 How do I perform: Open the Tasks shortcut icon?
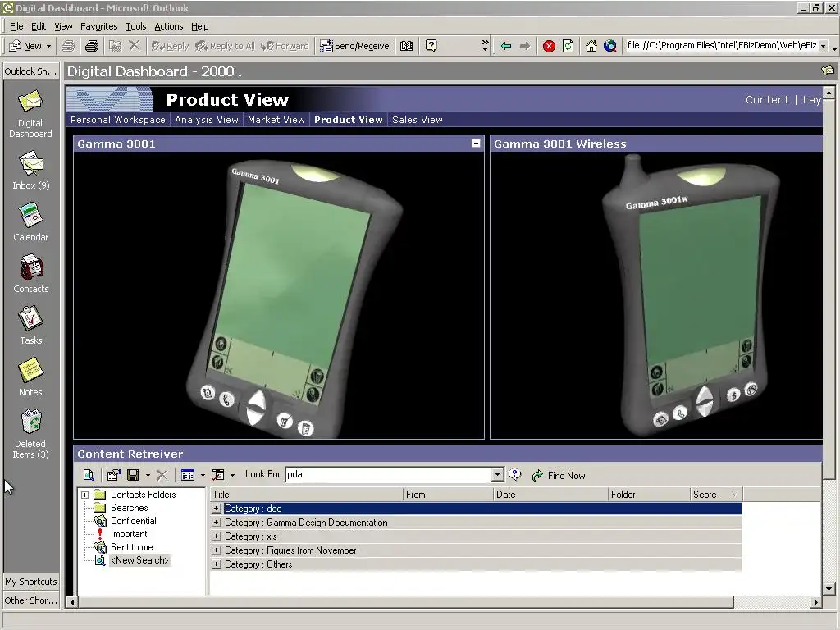click(x=30, y=319)
